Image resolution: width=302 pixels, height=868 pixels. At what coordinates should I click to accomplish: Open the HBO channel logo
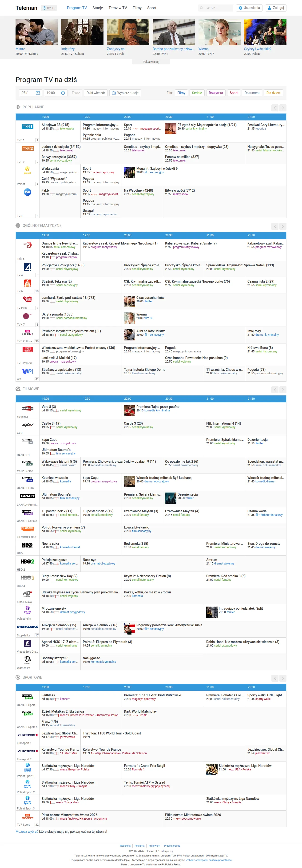[27, 545]
